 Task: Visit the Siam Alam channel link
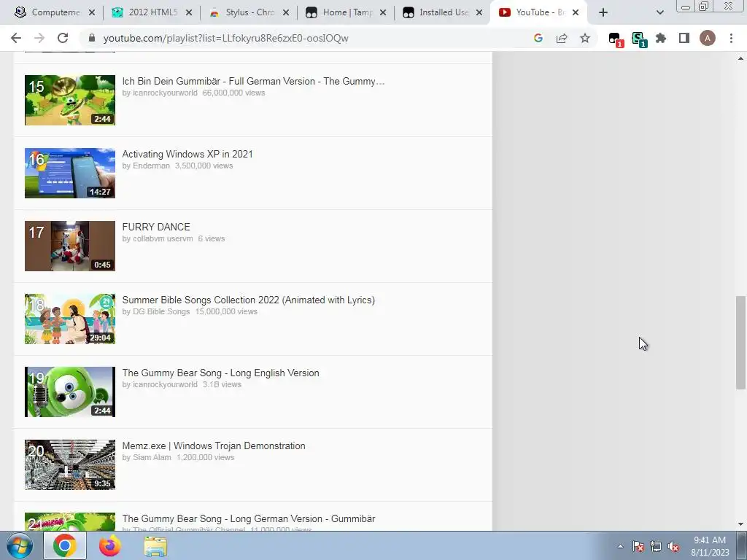click(152, 457)
